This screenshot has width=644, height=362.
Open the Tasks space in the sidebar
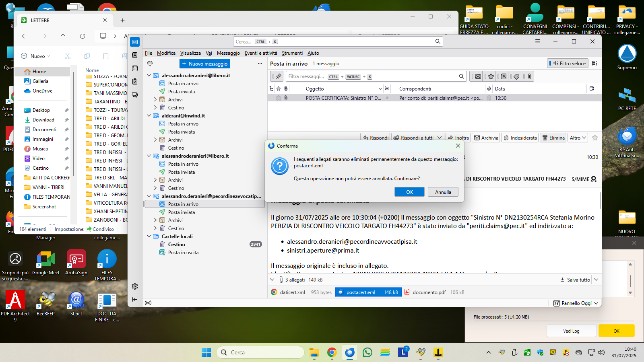pos(135,82)
